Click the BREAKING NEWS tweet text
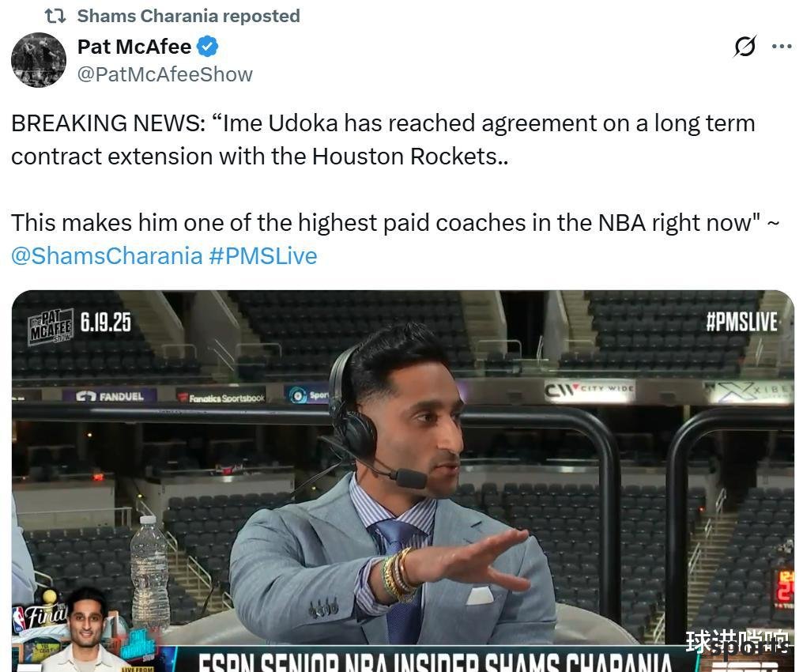The image size is (803, 672). click(383, 140)
